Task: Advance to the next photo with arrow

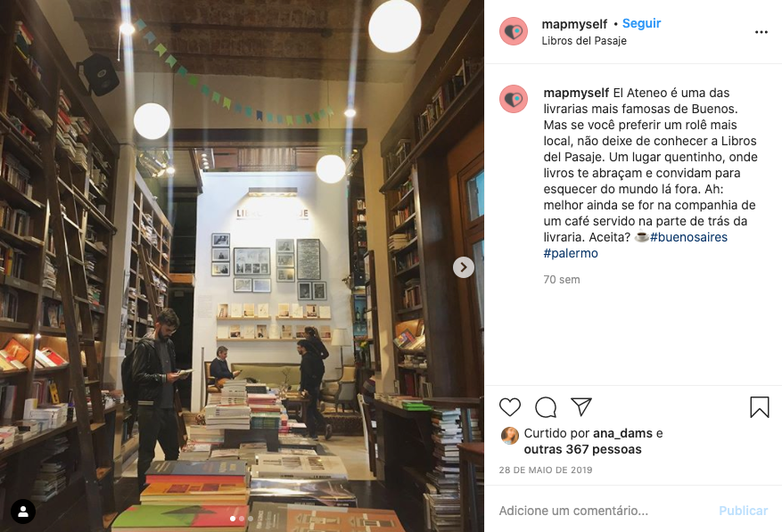Action: click(x=464, y=267)
